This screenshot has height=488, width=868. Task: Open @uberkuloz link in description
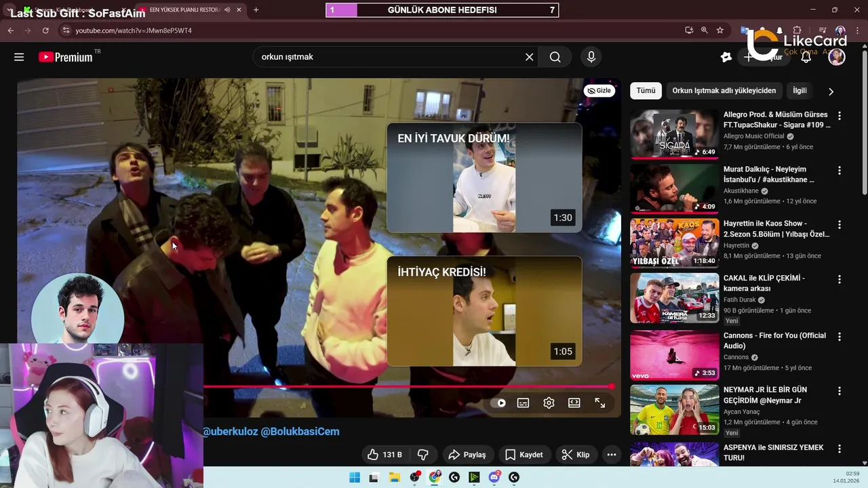point(231,431)
